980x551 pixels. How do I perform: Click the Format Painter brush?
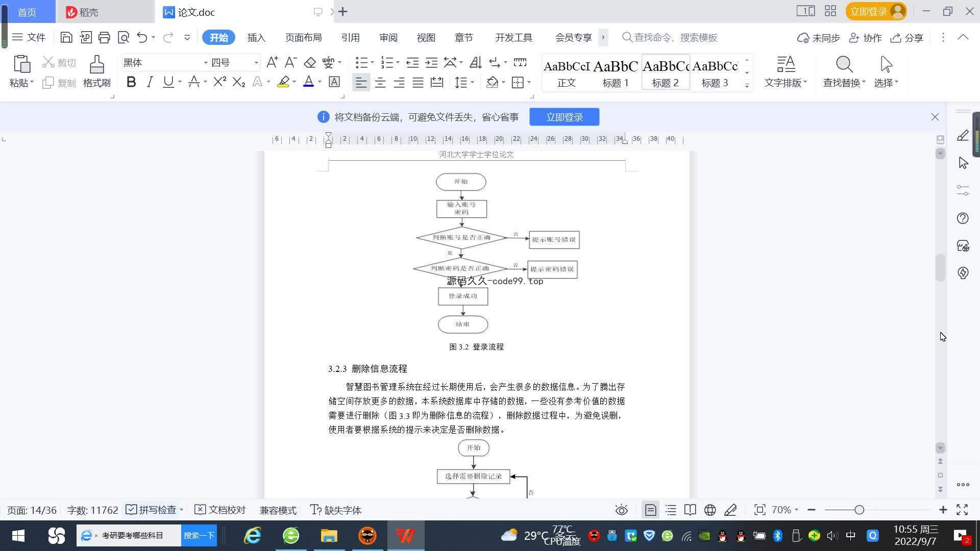click(96, 72)
